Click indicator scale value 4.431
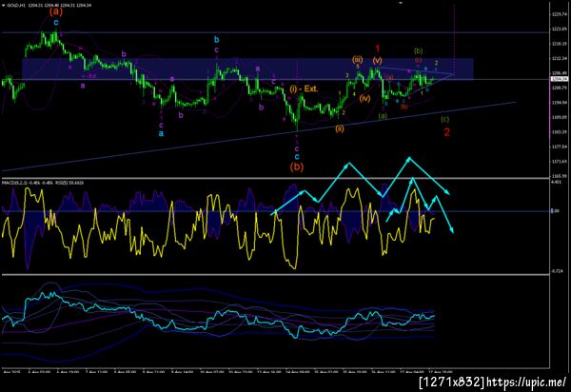Viewport: 571px width, 392px height. click(x=557, y=182)
